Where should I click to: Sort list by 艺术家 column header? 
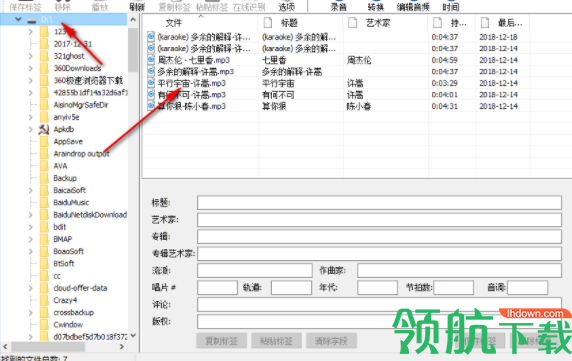click(386, 23)
